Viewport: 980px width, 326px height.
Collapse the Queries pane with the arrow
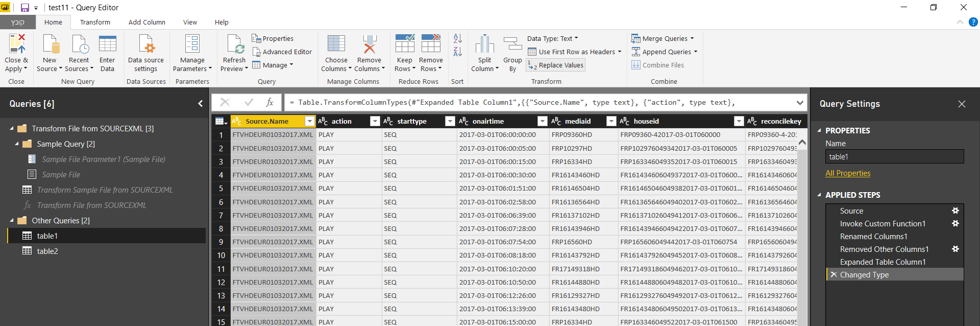(200, 104)
